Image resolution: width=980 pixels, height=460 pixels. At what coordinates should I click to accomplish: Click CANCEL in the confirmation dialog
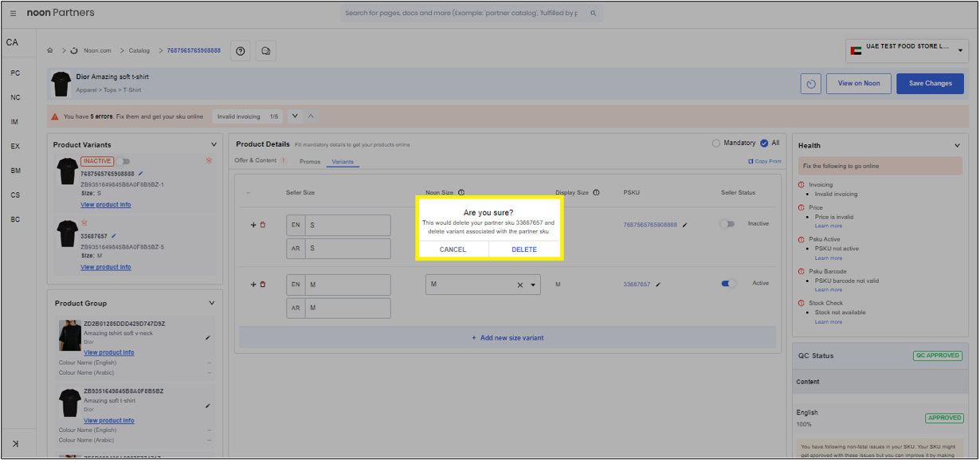point(453,250)
